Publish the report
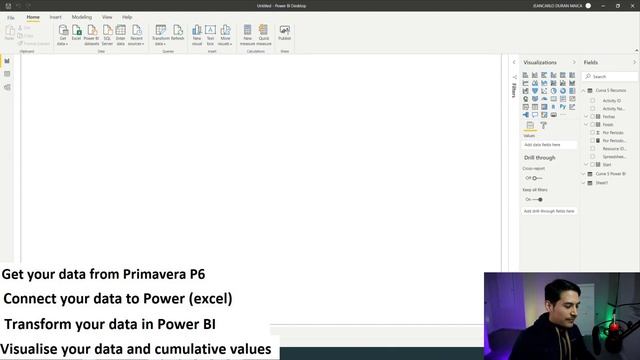 (x=284, y=33)
